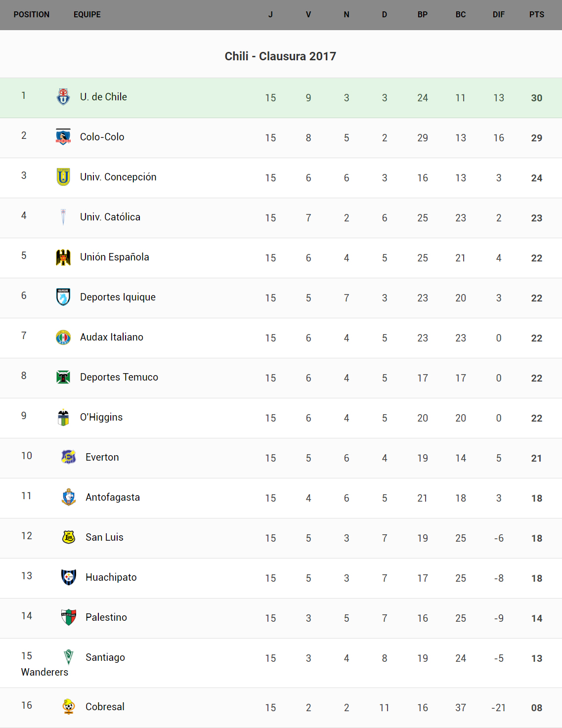Screen dimensions: 562x728
Task: Click the Palestino club badge
Action: pos(69,617)
